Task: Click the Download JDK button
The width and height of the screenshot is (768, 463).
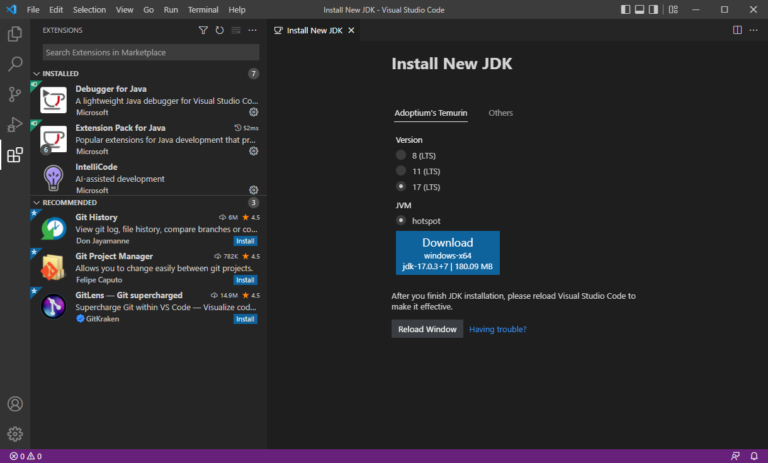Action: [x=447, y=253]
